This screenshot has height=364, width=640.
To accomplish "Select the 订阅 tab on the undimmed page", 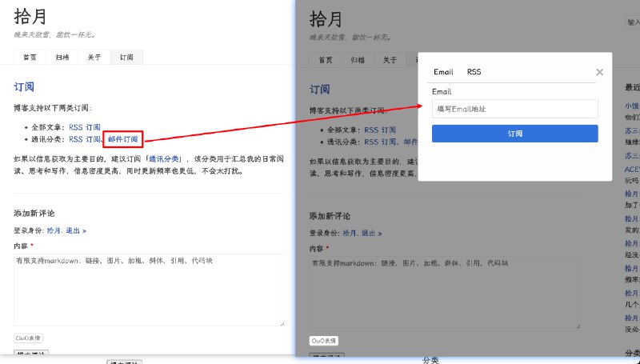I will coord(126,58).
